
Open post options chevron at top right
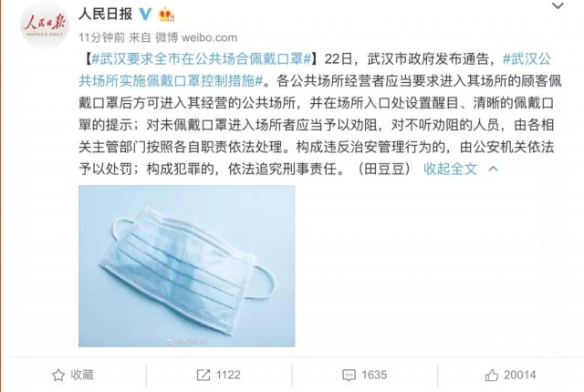click(558, 6)
